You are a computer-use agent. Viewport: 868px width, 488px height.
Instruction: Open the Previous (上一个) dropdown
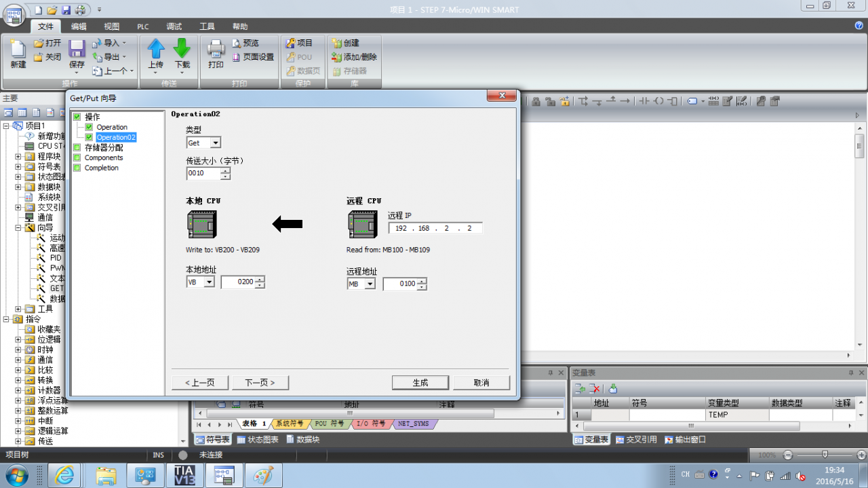[132, 71]
